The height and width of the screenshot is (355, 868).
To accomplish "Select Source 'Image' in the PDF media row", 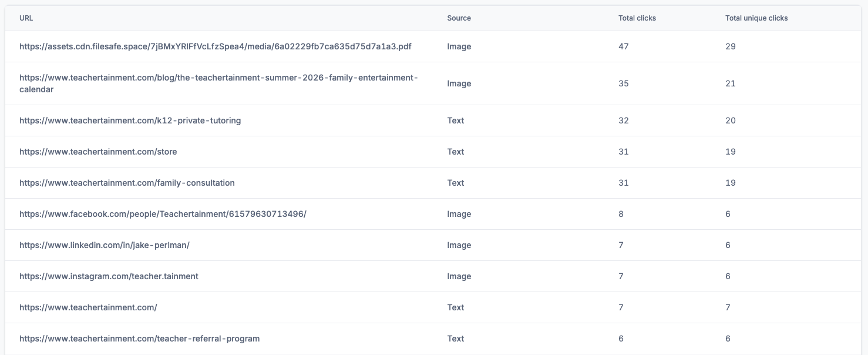I will [459, 46].
